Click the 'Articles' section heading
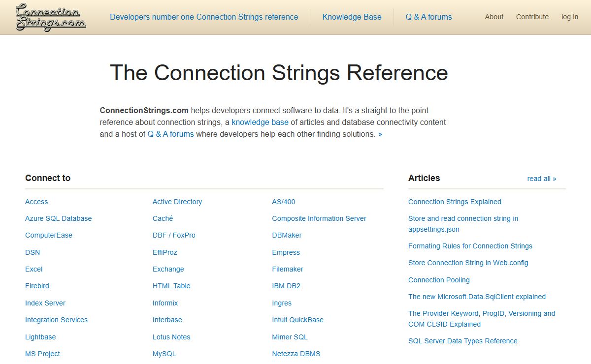The image size is (591, 364). (424, 178)
